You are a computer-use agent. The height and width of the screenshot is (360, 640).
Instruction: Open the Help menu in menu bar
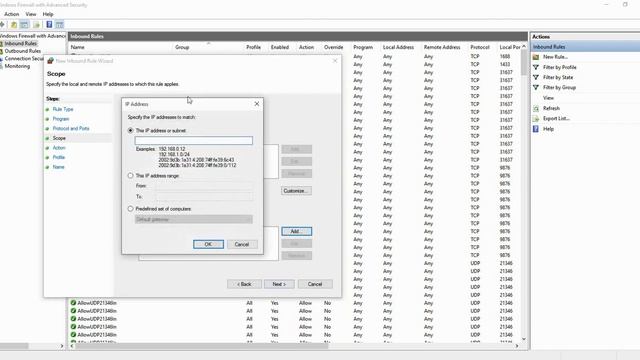point(48,14)
